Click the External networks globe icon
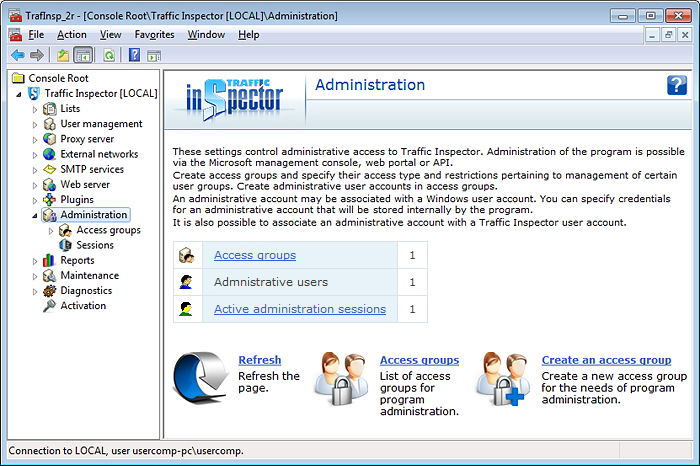 (x=50, y=154)
